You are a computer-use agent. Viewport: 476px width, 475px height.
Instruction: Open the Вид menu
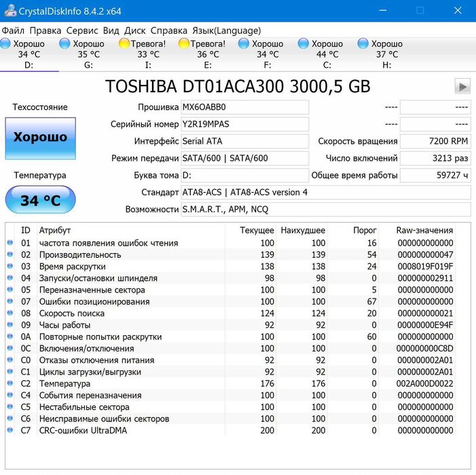coord(111,31)
